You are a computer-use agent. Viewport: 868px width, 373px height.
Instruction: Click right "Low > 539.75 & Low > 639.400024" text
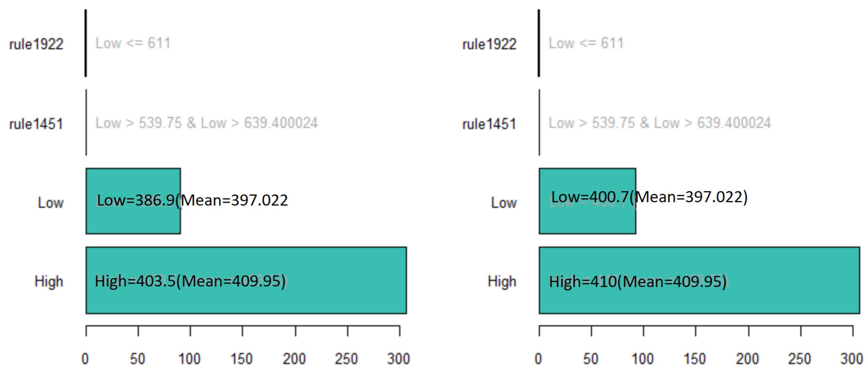660,123
